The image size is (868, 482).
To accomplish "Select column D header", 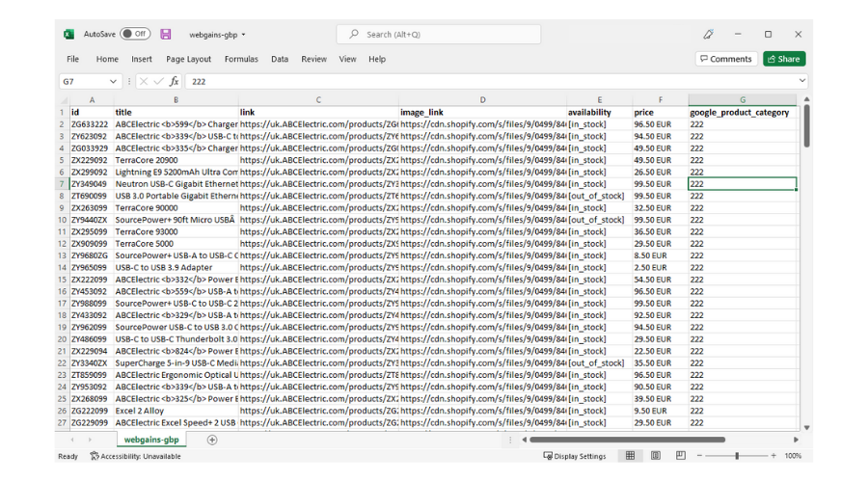I will tap(483, 100).
